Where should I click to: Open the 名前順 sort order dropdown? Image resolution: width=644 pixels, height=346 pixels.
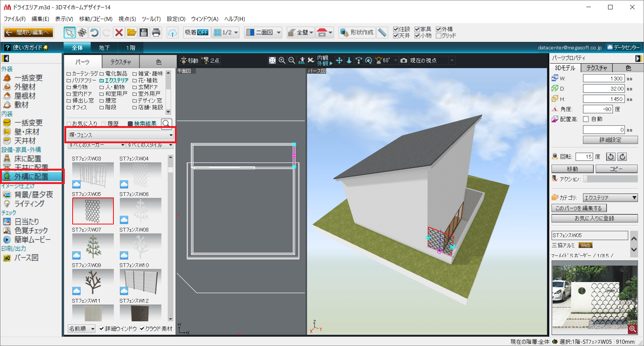point(82,328)
